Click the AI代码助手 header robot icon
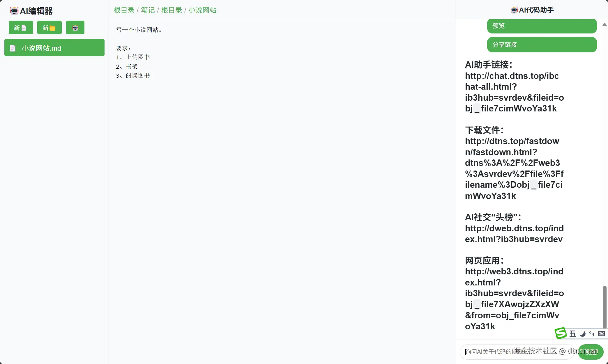 coord(514,10)
